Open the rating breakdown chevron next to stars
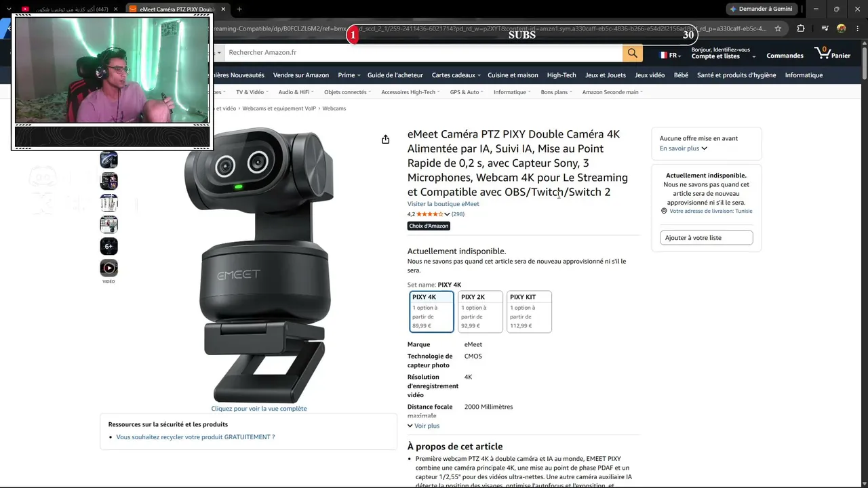This screenshot has height=488, width=868. click(447, 214)
